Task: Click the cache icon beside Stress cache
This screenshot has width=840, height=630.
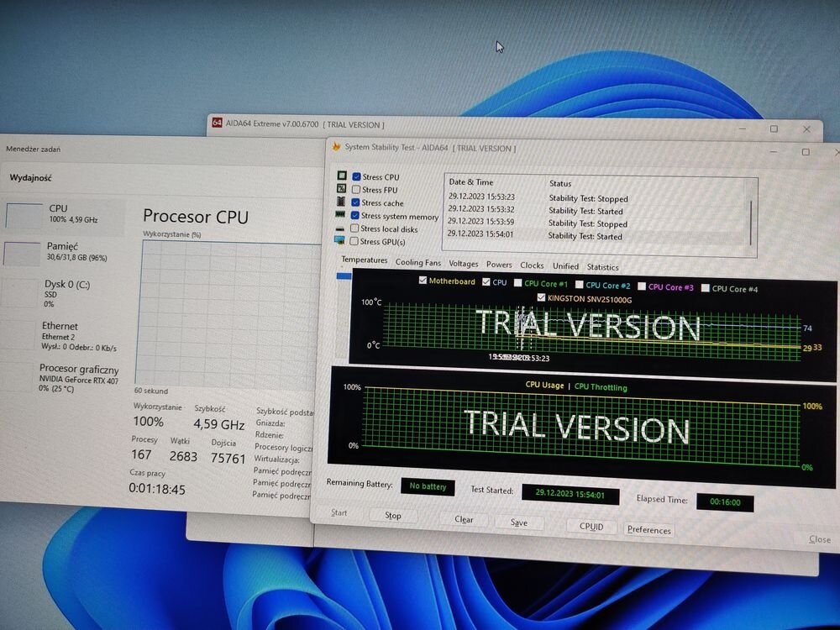Action: click(x=342, y=202)
